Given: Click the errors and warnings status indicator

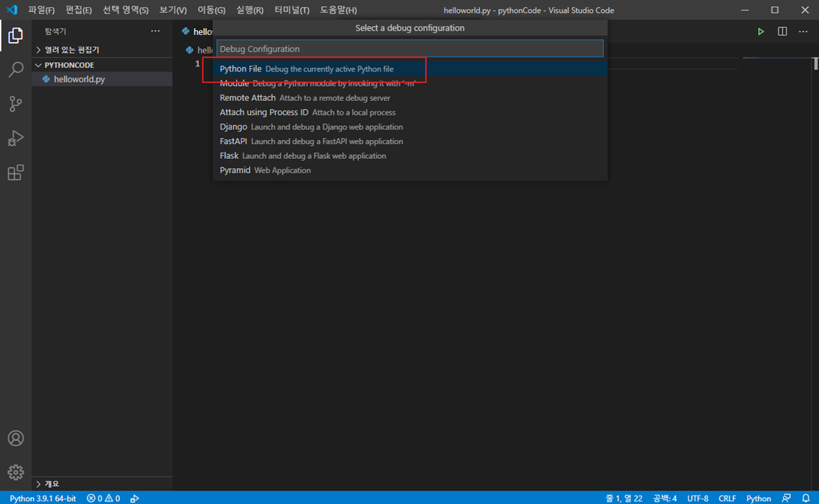Looking at the screenshot, I should coord(104,498).
